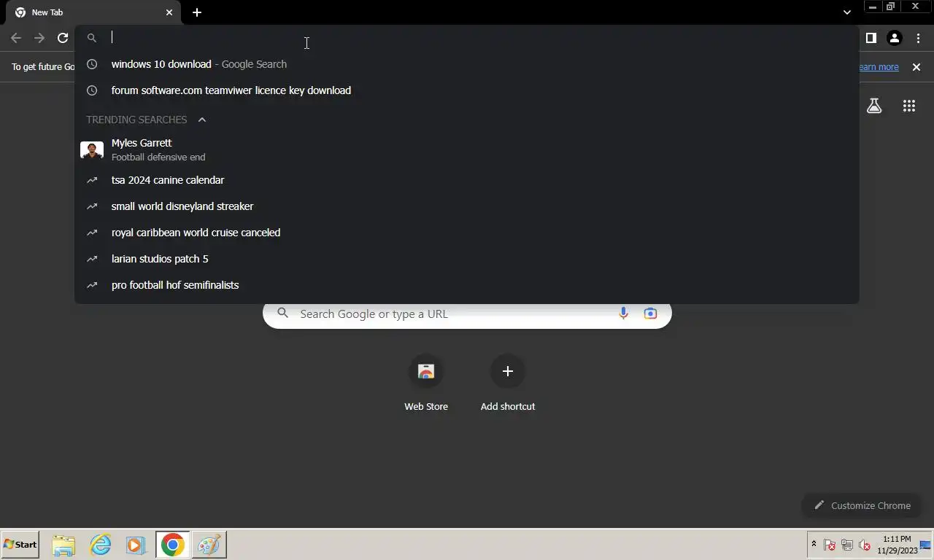Click the Customize Chrome button

(x=861, y=505)
